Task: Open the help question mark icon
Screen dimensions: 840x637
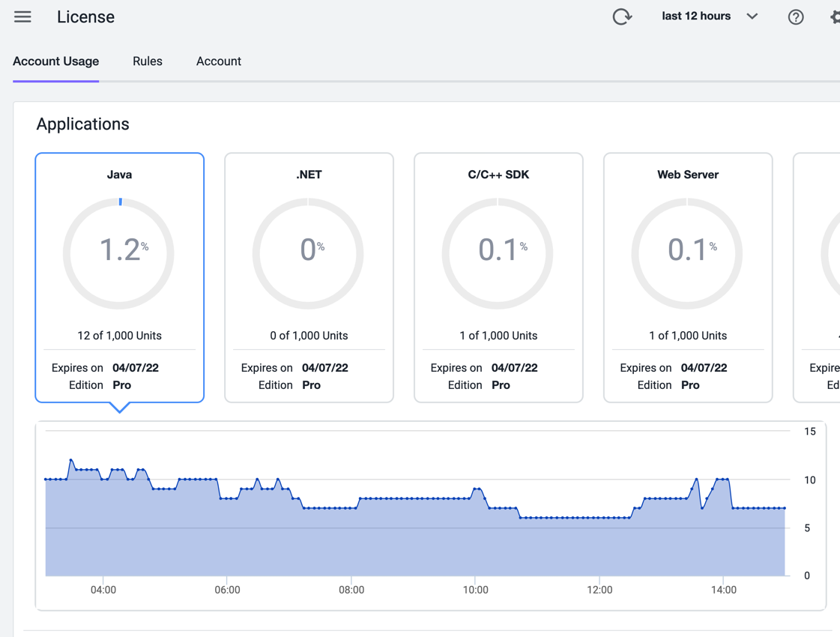Action: [x=796, y=17]
